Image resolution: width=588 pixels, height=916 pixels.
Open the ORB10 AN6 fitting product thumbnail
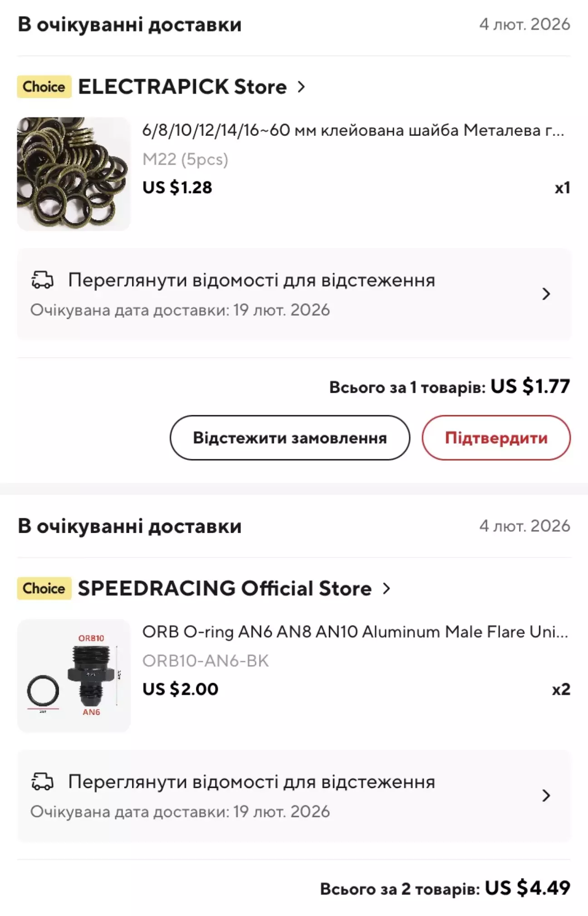(x=73, y=675)
